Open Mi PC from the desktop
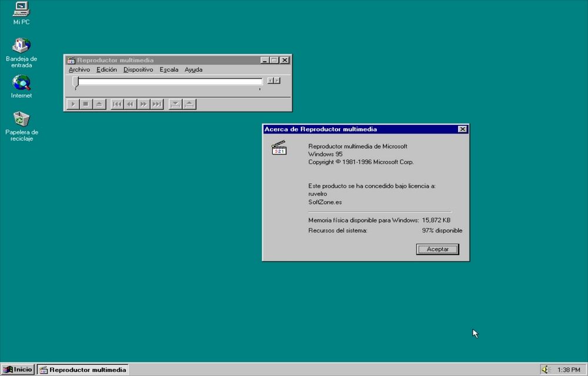 point(21,13)
